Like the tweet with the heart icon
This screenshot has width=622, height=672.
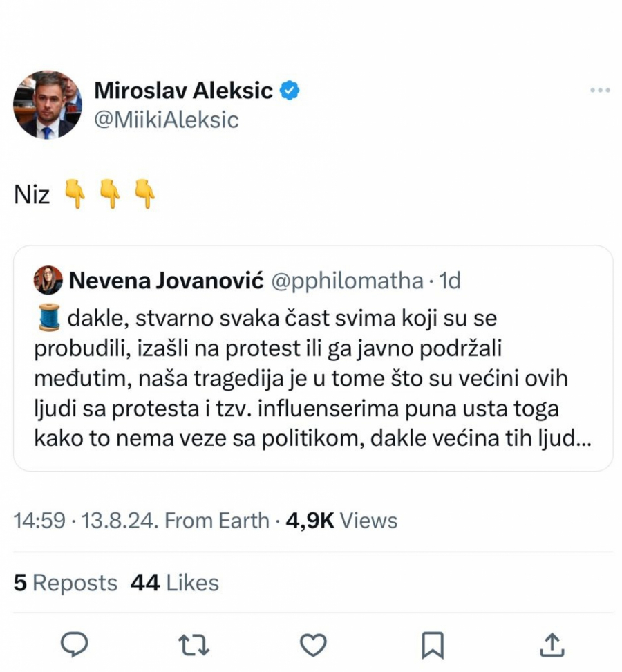(x=312, y=644)
